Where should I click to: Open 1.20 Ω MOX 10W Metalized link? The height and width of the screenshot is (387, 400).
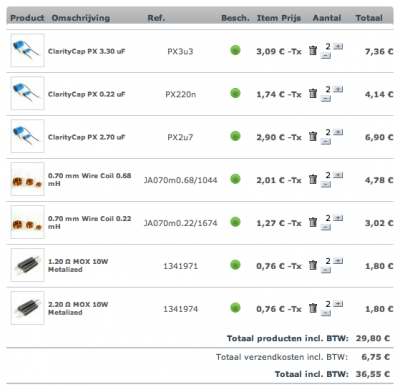78,266
